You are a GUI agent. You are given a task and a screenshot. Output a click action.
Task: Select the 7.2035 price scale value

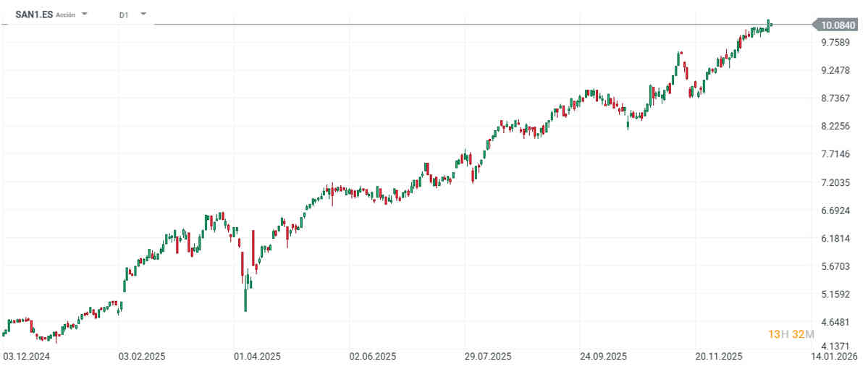coord(834,182)
